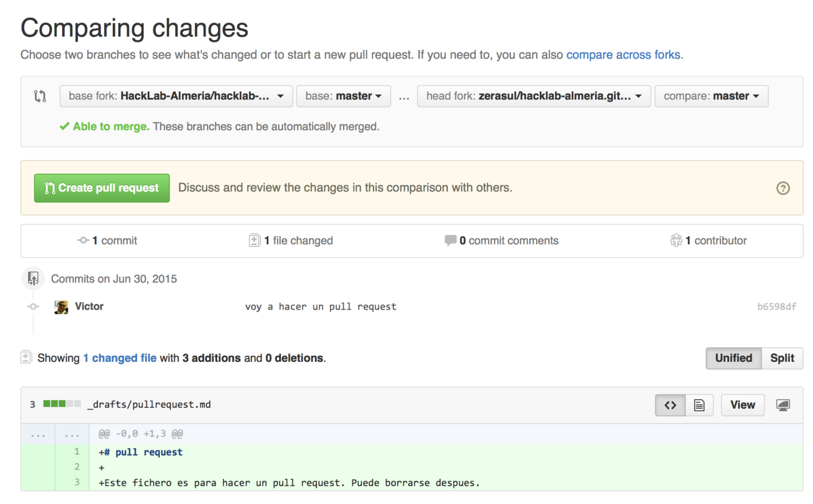813x504 pixels.
Task: Click the green diffstat blocks indicator
Action: point(62,404)
